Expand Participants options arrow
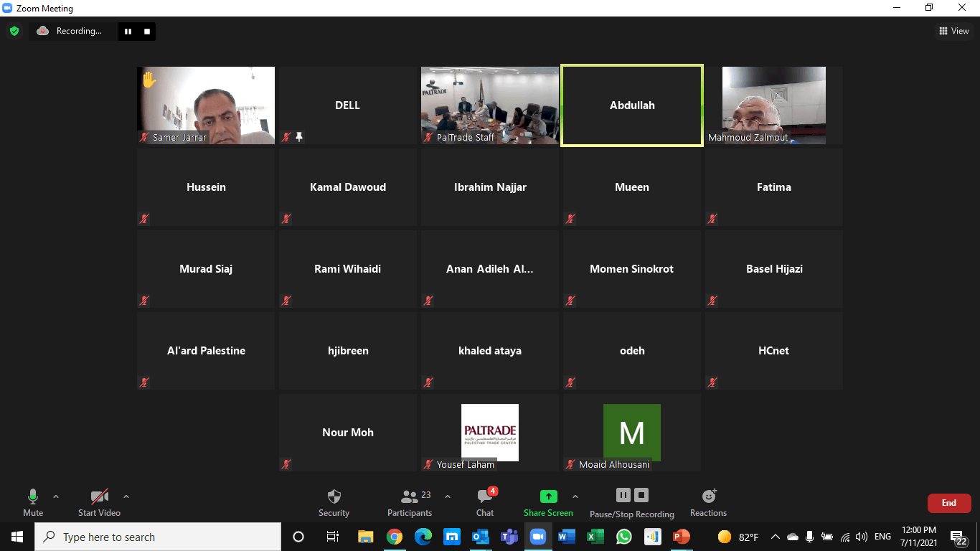 (448, 496)
